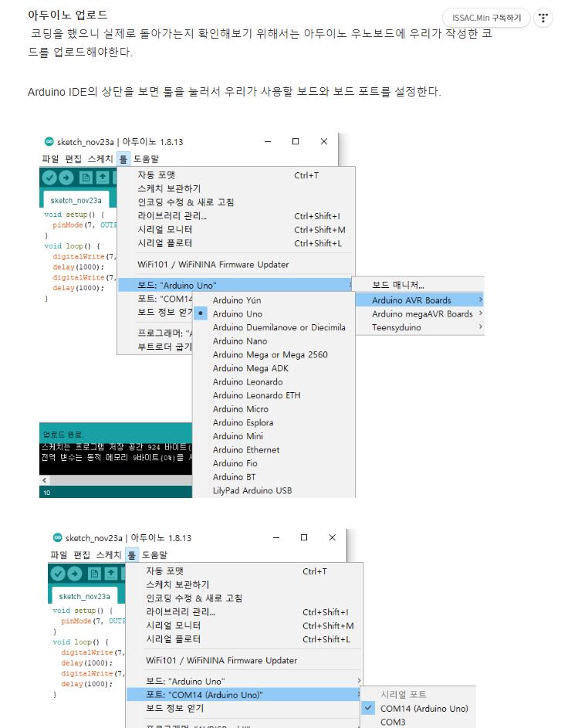Select the COM3 serial port entry
This screenshot has width=561, height=728.
point(393,723)
